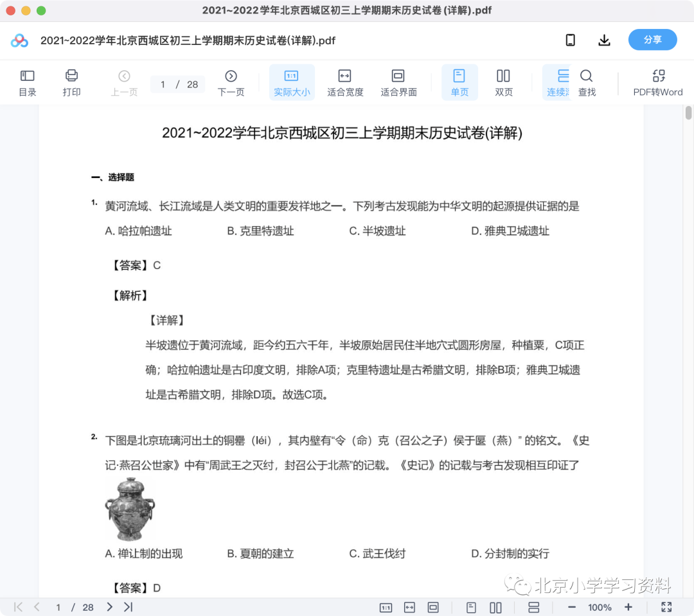Go to next page with 下一页

tap(231, 83)
